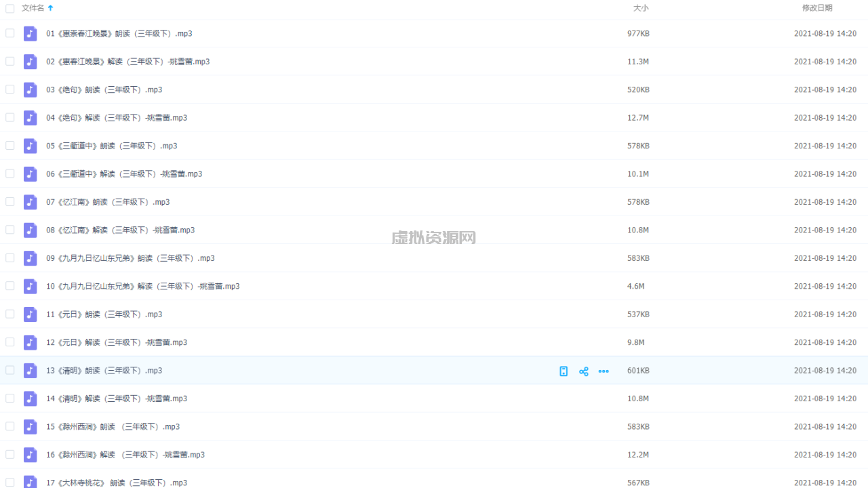Image resolution: width=868 pixels, height=488 pixels.
Task: Check the box for 15《滁州西涧》朗读
Action: click(x=9, y=427)
